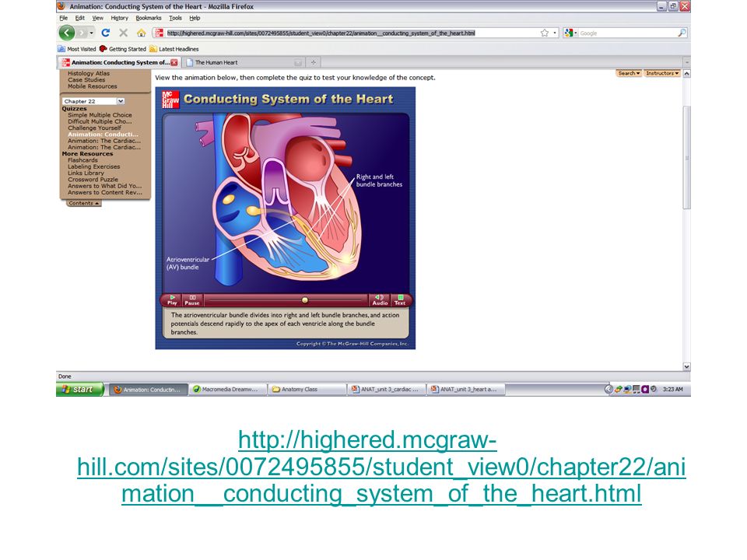
Task: Open the File menu
Action: (63, 18)
